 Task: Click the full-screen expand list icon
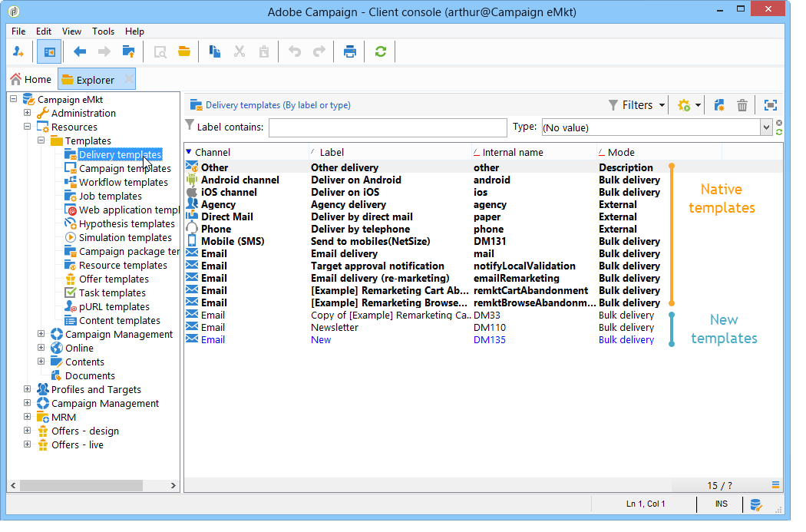[x=770, y=105]
